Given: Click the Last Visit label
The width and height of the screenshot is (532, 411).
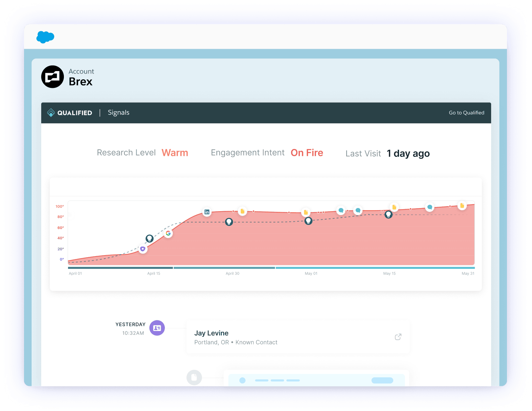Looking at the screenshot, I should 363,153.
